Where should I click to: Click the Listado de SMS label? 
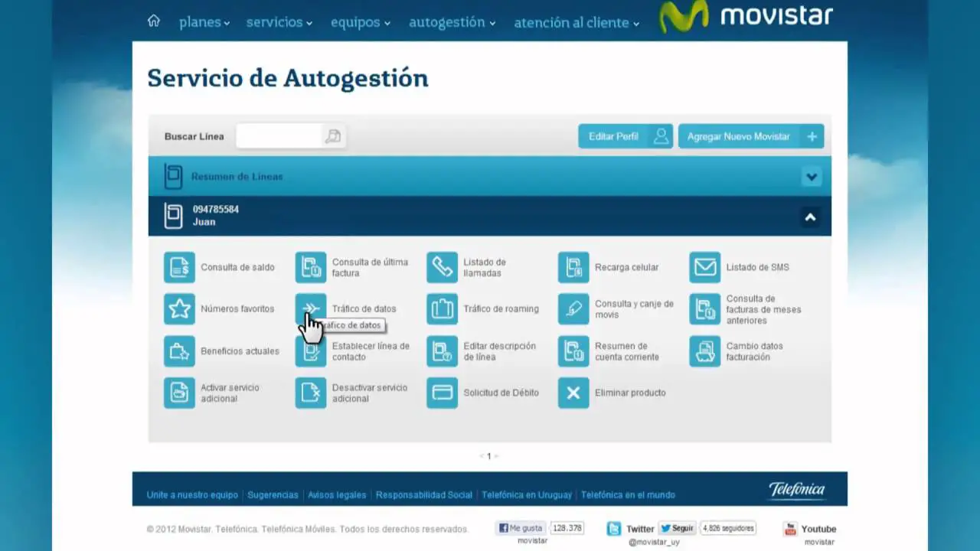pos(758,267)
